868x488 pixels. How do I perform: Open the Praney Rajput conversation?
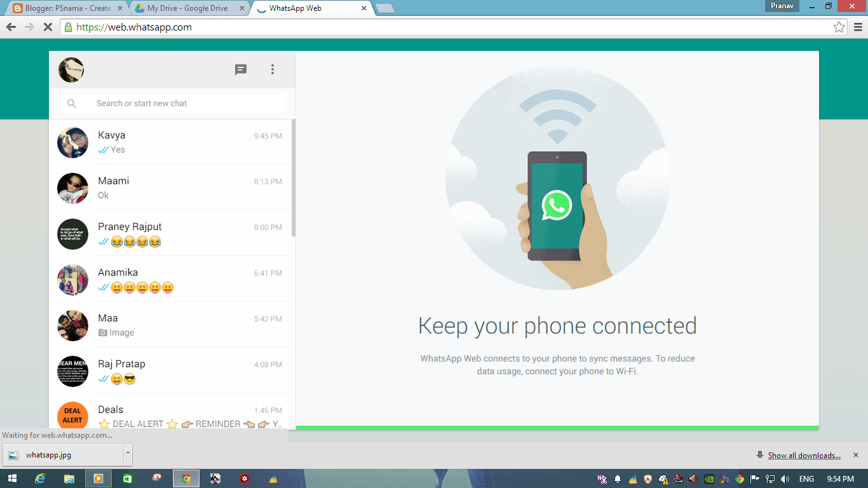coord(170,233)
